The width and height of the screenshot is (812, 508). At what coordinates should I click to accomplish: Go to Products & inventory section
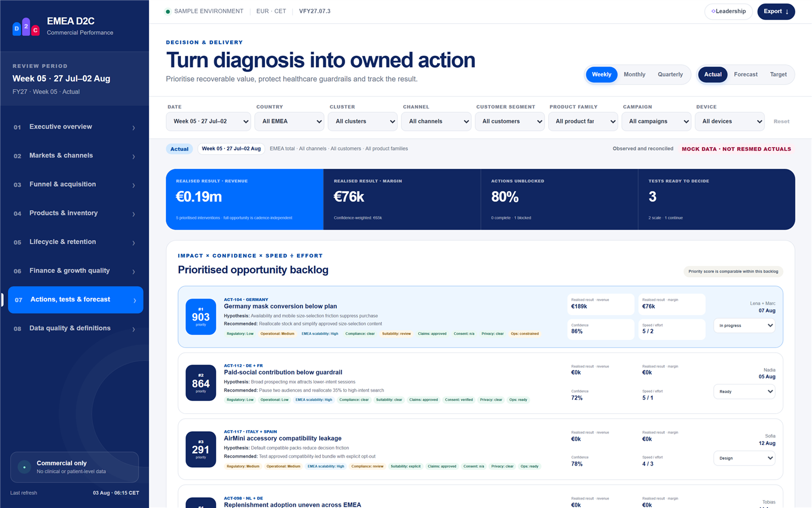[x=75, y=213]
